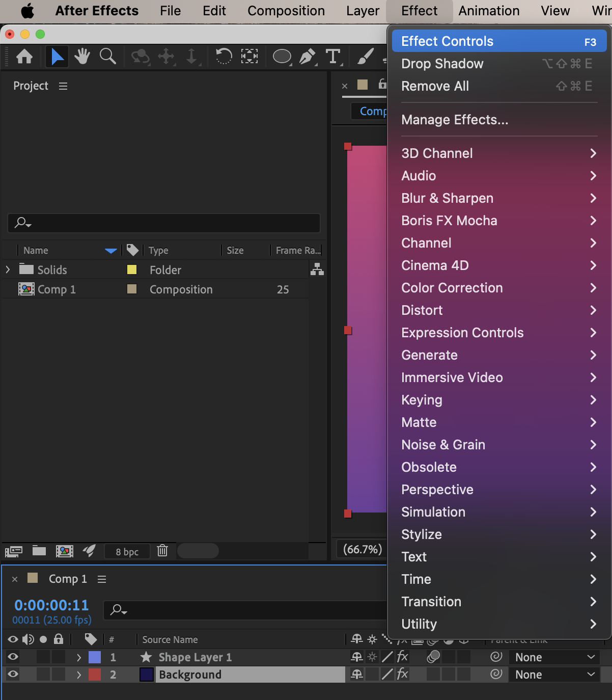Click the rocket project settings icon
Viewport: 612px width, 700px height.
pyautogui.click(x=89, y=551)
